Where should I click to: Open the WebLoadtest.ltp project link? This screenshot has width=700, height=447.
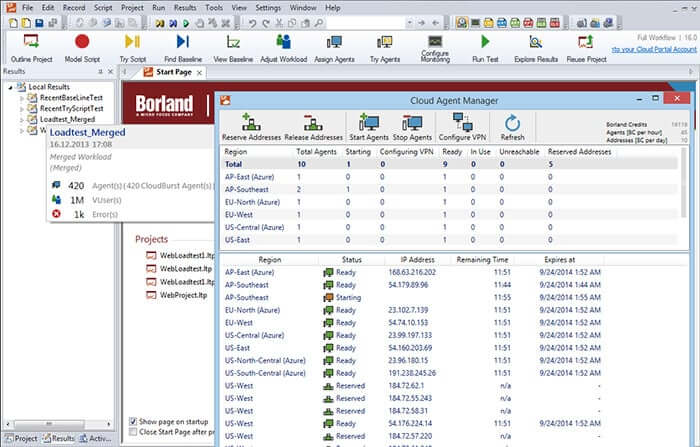pos(186,269)
